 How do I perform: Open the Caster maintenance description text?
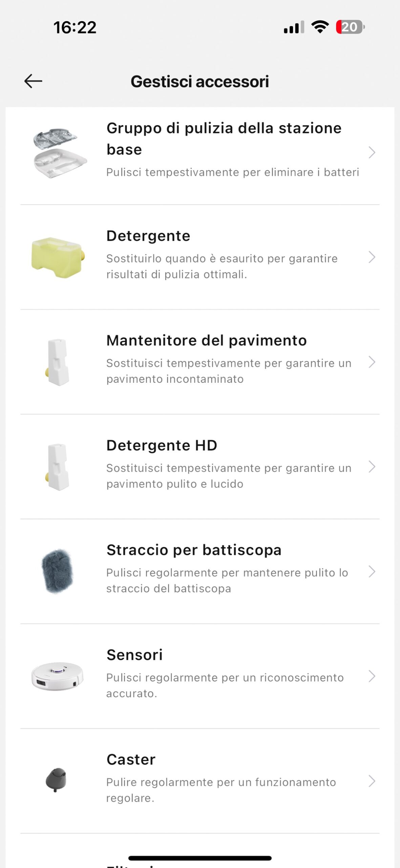tap(221, 790)
